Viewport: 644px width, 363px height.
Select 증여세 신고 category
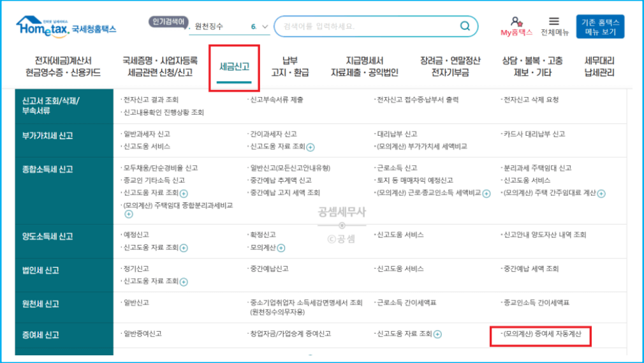[64, 335]
